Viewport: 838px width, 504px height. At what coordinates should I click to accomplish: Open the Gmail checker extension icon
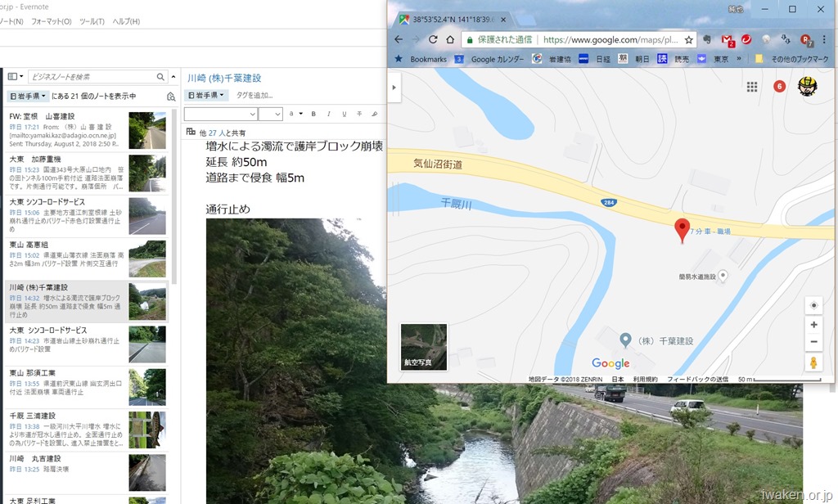point(727,40)
